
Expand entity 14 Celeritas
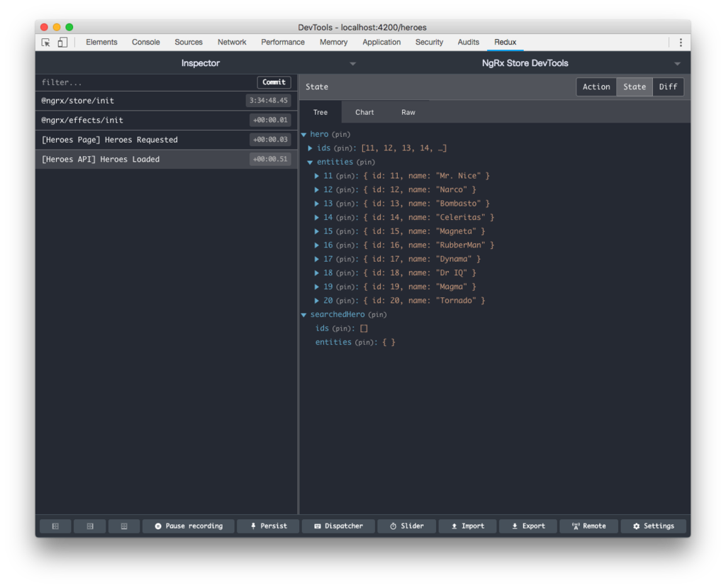click(x=317, y=218)
